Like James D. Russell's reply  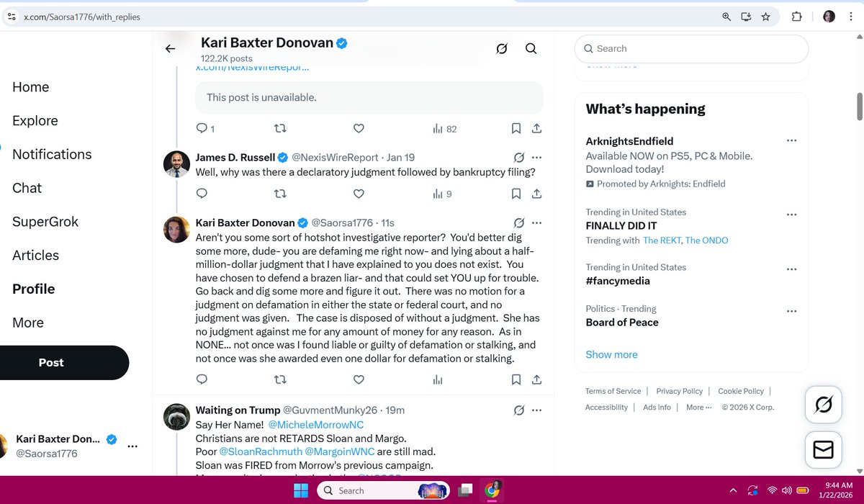click(x=359, y=194)
